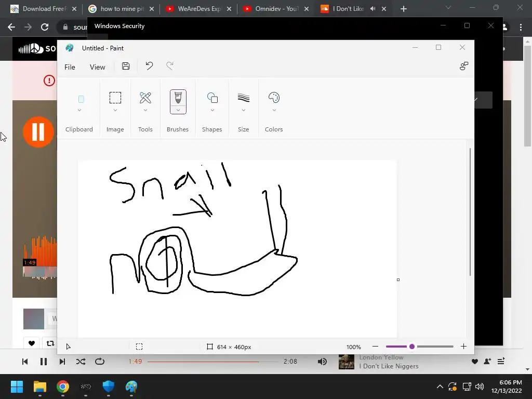The image size is (532, 399).
Task: Toggle shuffle in SoundCloud player
Action: click(x=81, y=362)
